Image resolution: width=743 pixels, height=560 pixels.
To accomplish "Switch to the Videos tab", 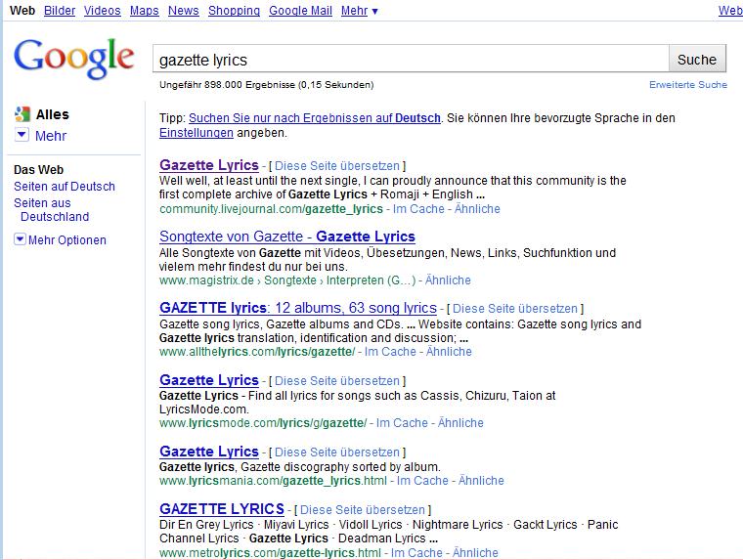I will (x=103, y=11).
